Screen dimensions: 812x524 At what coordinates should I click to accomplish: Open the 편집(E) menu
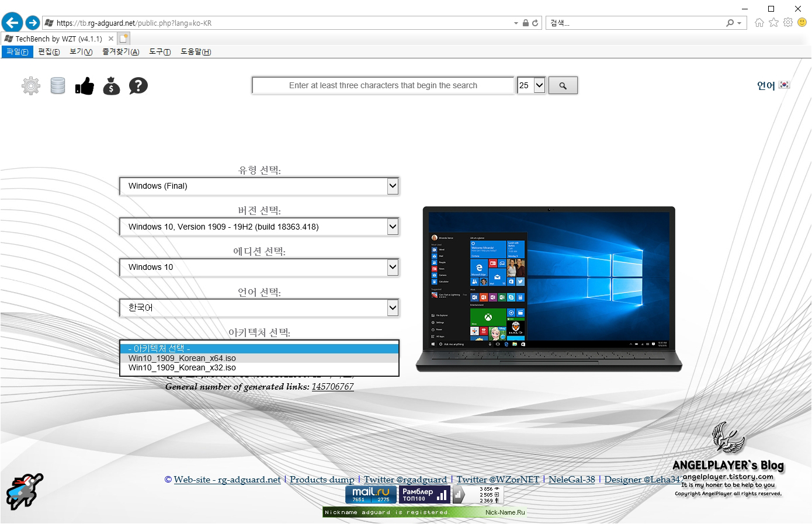48,51
